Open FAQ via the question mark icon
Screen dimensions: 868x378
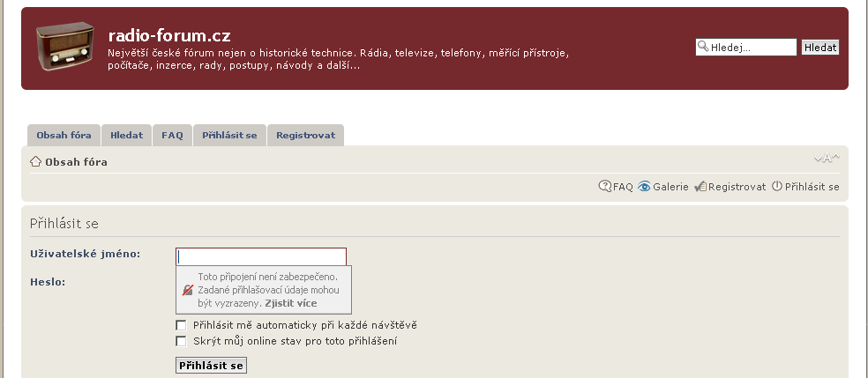point(605,187)
